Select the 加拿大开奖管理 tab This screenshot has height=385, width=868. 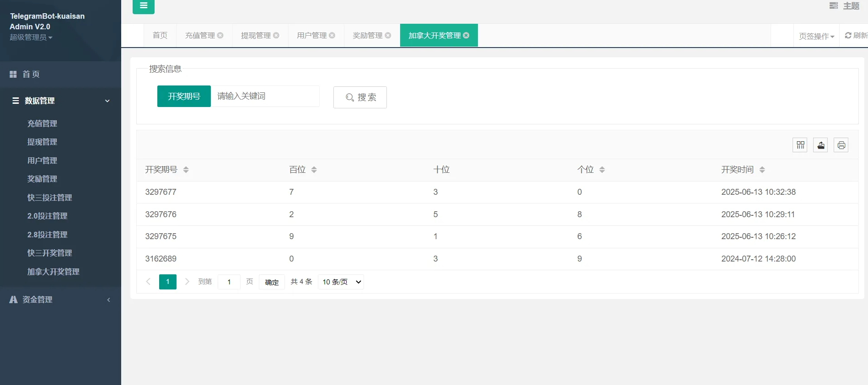point(434,35)
